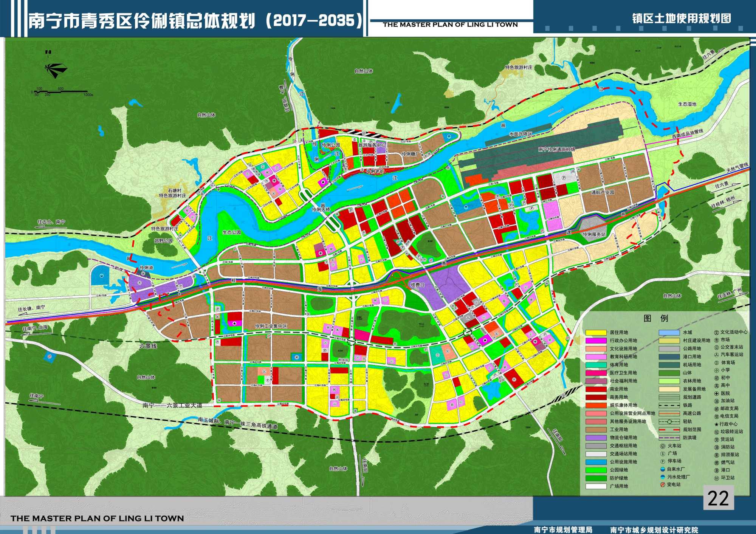Click the north arrow compass icon

pos(55,70)
